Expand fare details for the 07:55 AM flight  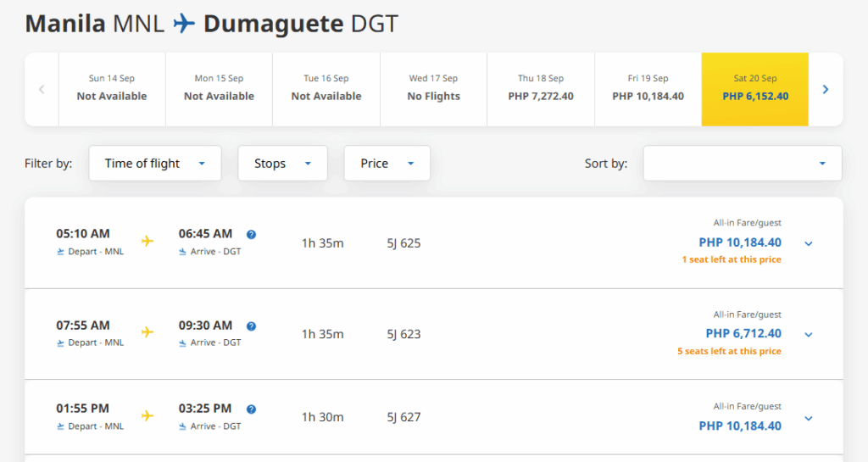pyautogui.click(x=809, y=335)
